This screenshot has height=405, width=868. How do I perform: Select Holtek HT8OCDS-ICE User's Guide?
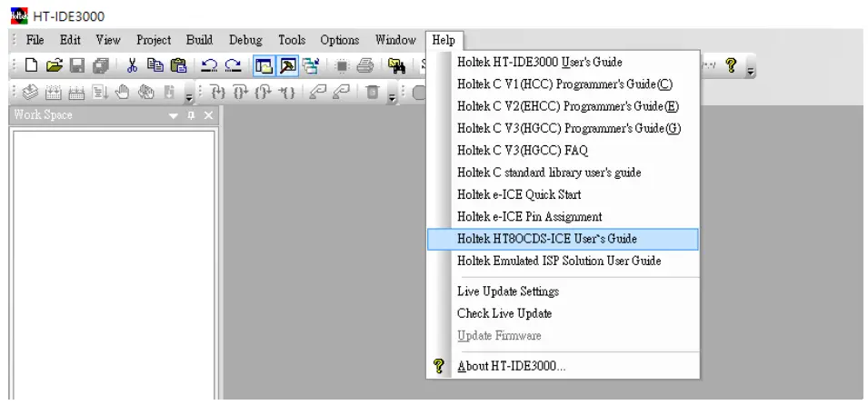pos(563,239)
